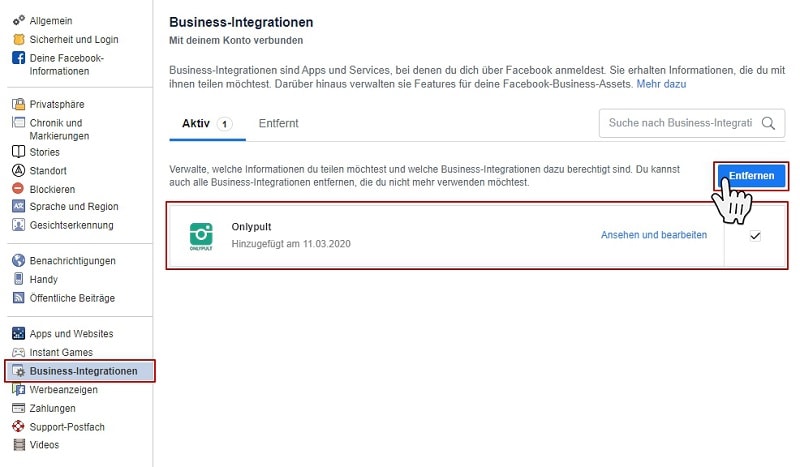Click the Support-Postfach lifebuoy icon
The height and width of the screenshot is (467, 800).
click(17, 427)
